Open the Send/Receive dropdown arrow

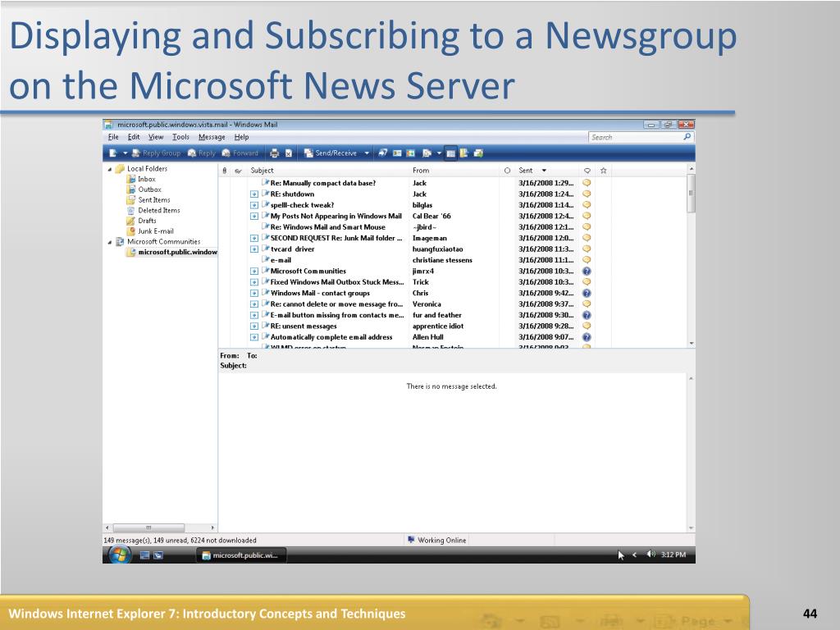(367, 153)
